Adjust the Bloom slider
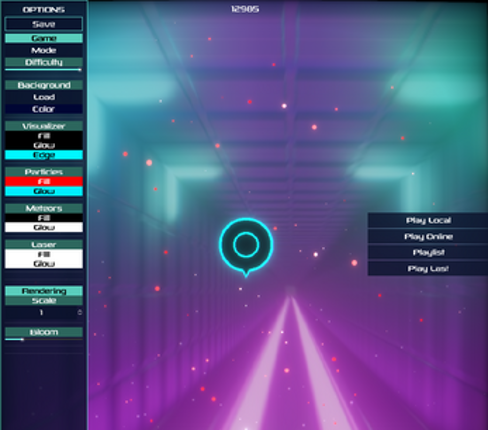Image resolution: width=488 pixels, height=430 pixels. pos(44,339)
